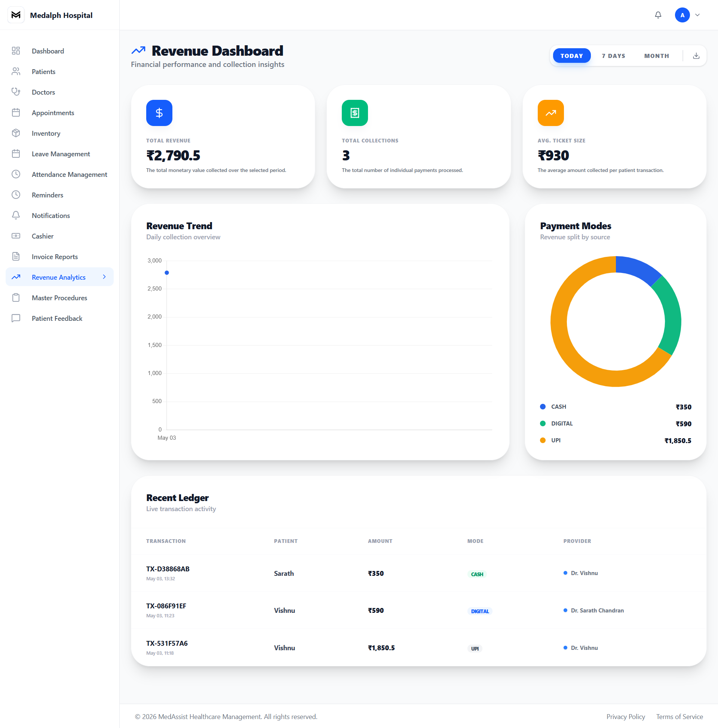This screenshot has width=718, height=728.
Task: Click the Cashier banknote icon
Action: tap(16, 236)
